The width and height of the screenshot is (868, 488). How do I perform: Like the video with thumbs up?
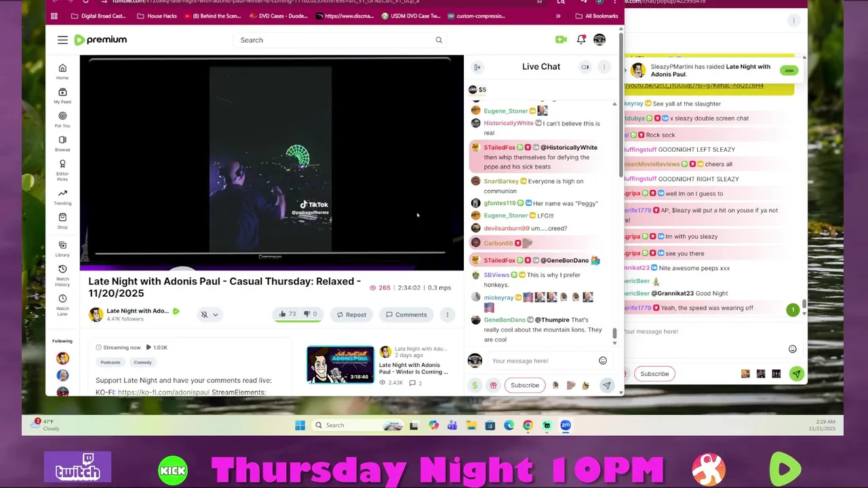point(287,314)
